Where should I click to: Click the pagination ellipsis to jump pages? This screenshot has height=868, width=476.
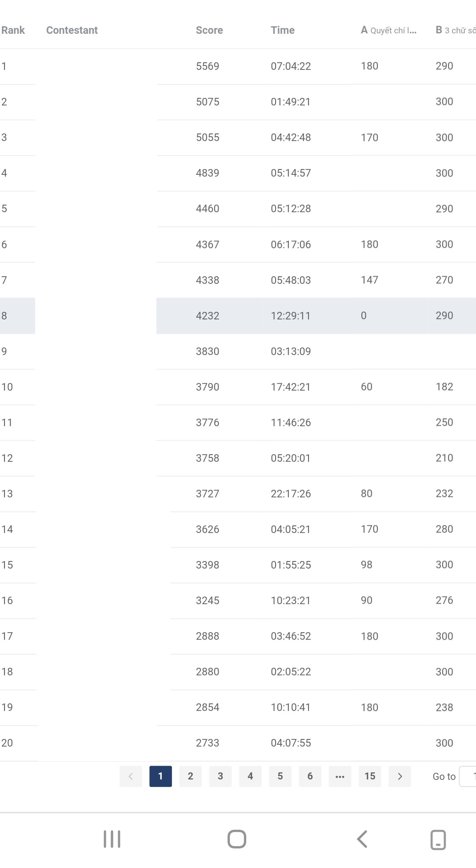pos(340,776)
